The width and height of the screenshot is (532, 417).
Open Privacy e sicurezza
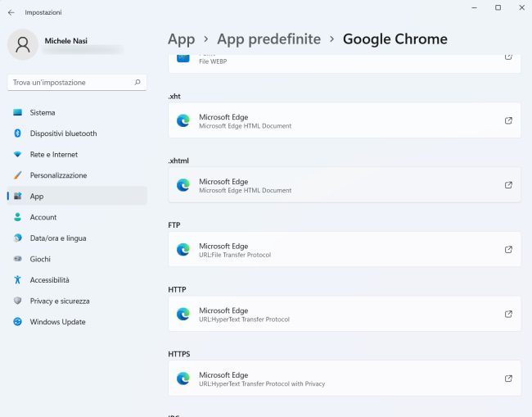click(77, 301)
